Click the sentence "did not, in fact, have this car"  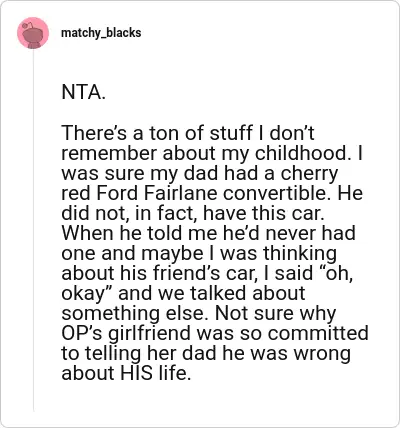tap(191, 213)
